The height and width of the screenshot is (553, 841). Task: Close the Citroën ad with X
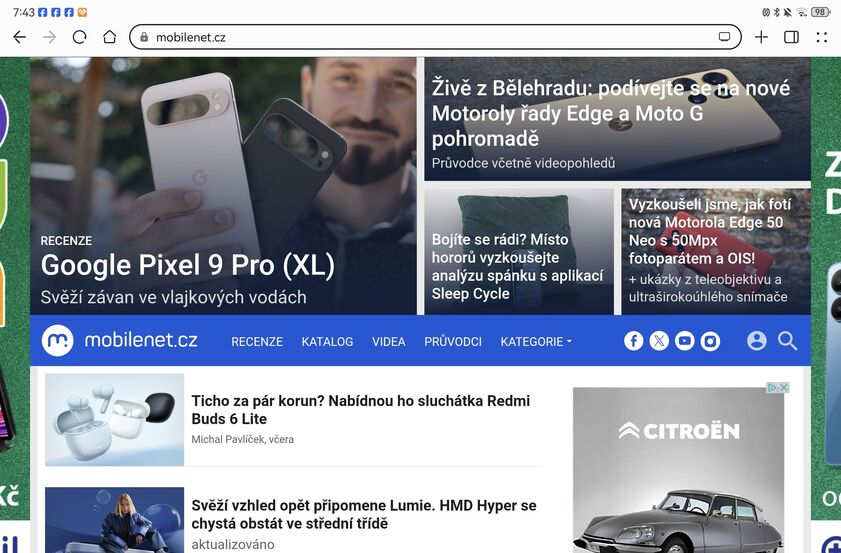click(x=784, y=387)
